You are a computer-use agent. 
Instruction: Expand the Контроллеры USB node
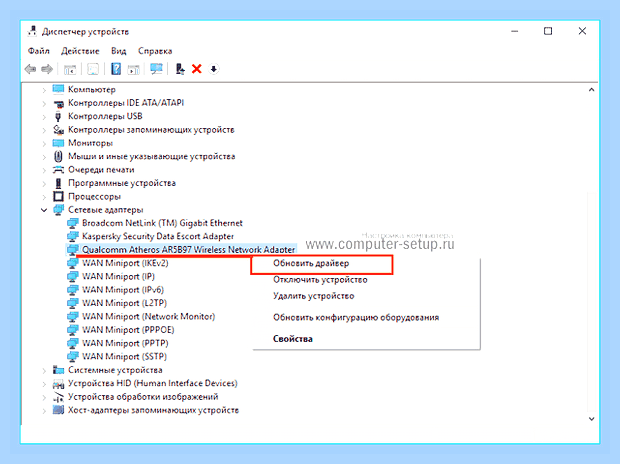44,117
